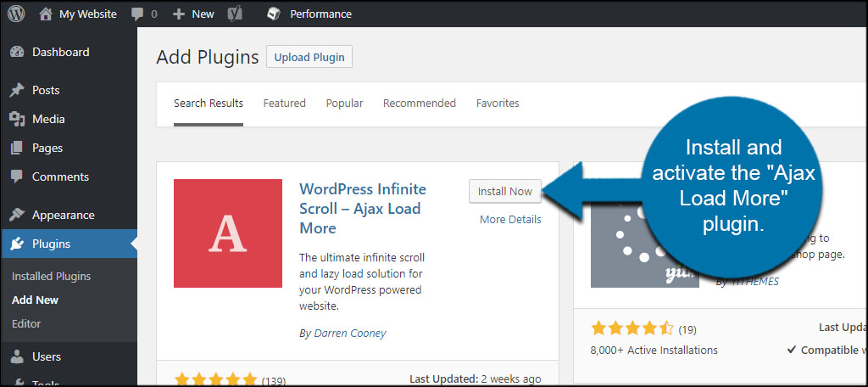The height and width of the screenshot is (387, 868).
Task: Open the plugin Editor submenu
Action: pyautogui.click(x=26, y=323)
